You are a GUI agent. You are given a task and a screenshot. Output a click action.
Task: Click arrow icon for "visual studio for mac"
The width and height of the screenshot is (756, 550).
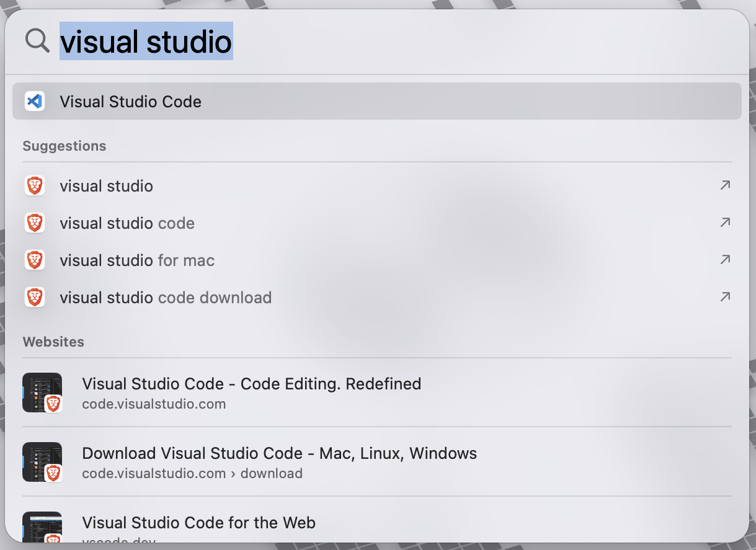[724, 259]
